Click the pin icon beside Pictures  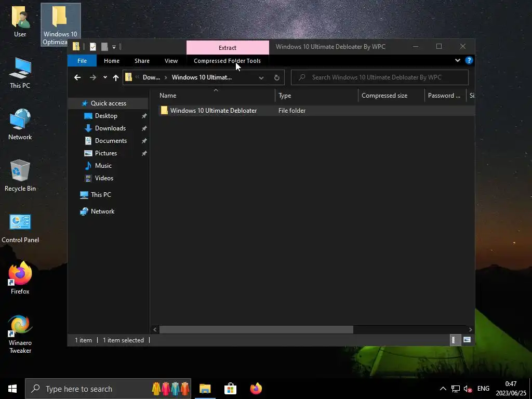point(144,153)
